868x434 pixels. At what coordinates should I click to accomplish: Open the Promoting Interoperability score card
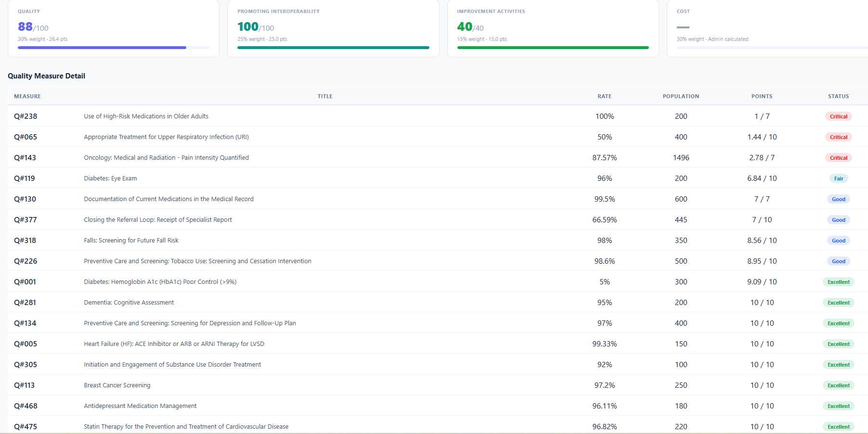pos(333,28)
